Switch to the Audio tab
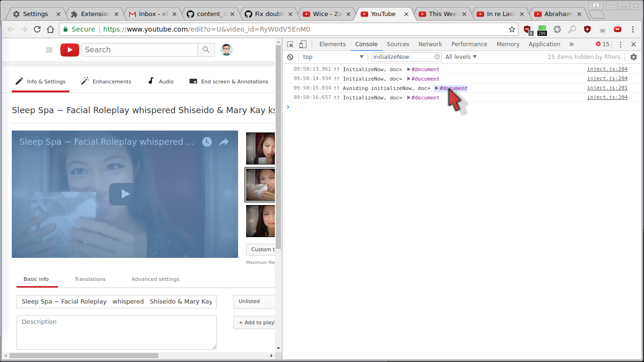Viewport: 644px width, 362px height. tap(161, 81)
